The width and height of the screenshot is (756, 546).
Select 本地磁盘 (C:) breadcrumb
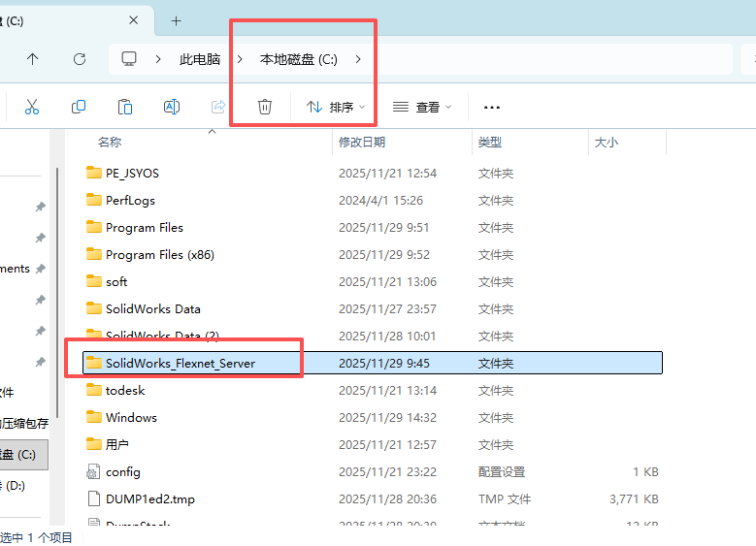[299, 59]
